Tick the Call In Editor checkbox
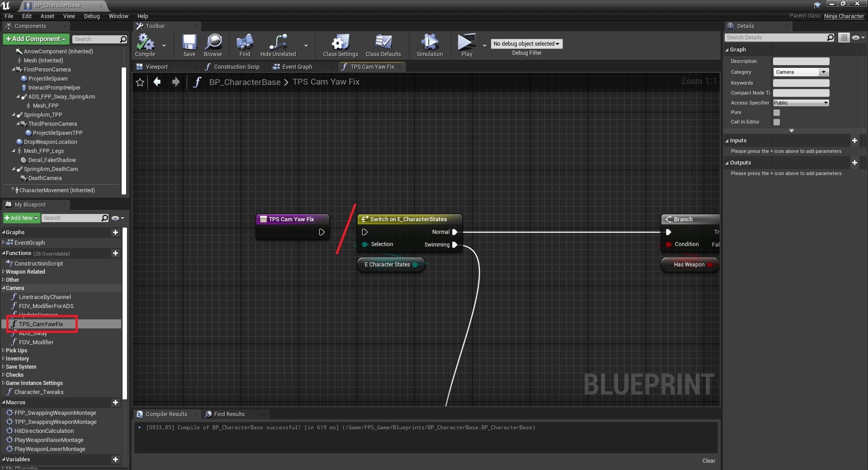This screenshot has width=868, height=470. [777, 122]
